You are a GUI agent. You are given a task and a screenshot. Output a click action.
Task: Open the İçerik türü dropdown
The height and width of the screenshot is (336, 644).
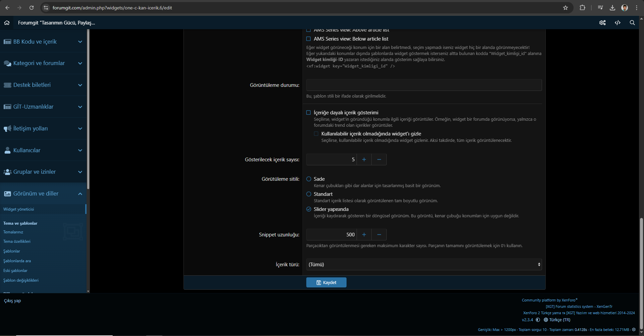pyautogui.click(x=424, y=265)
